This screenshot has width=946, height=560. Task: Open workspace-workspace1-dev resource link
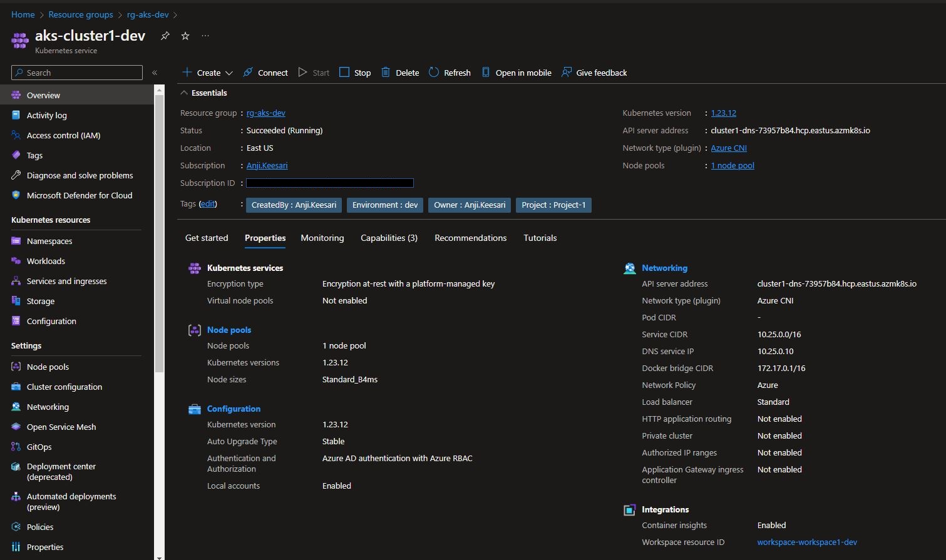[807, 542]
